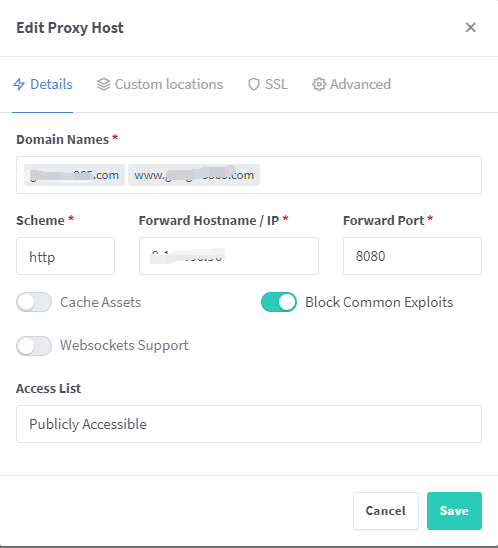Open the Access List dropdown
Image resolution: width=498 pixels, height=548 pixels.
pyautogui.click(x=249, y=424)
